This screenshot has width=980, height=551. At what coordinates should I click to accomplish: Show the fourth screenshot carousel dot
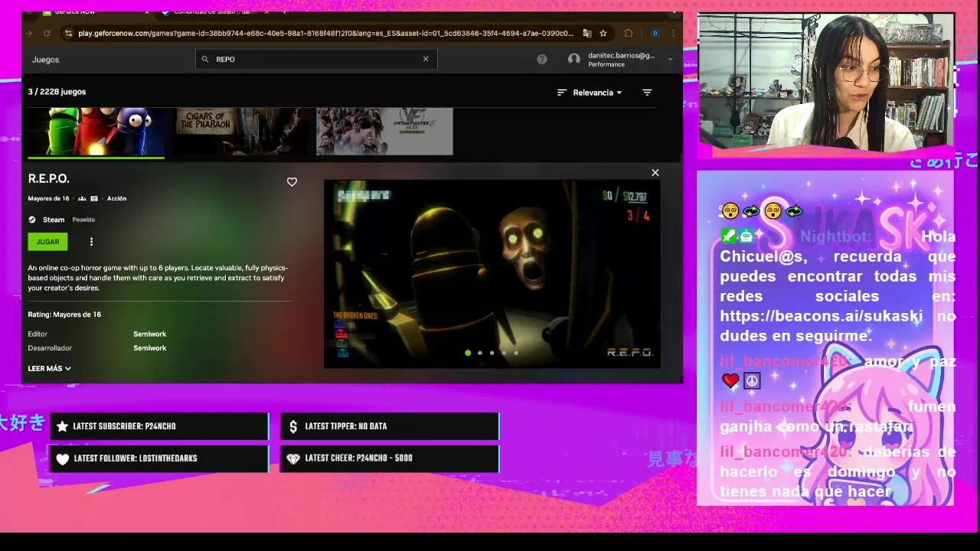504,353
